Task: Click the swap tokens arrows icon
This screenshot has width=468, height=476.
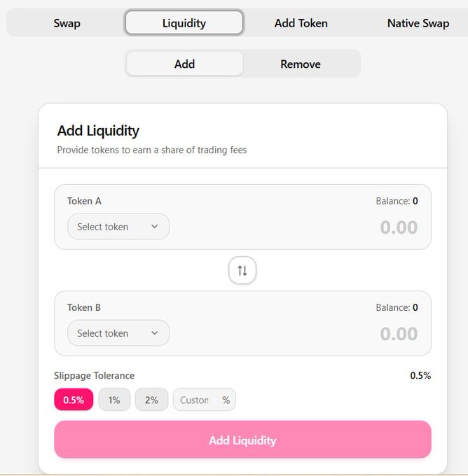Action: (x=242, y=270)
